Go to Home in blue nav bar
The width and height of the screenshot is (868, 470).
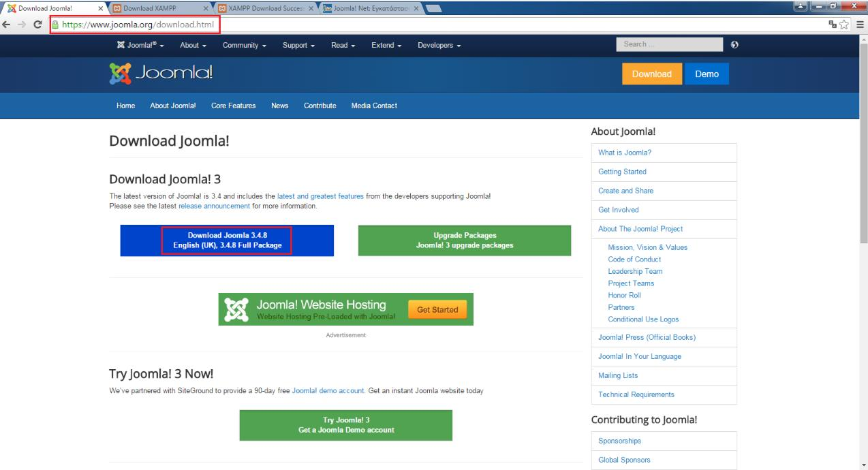126,106
